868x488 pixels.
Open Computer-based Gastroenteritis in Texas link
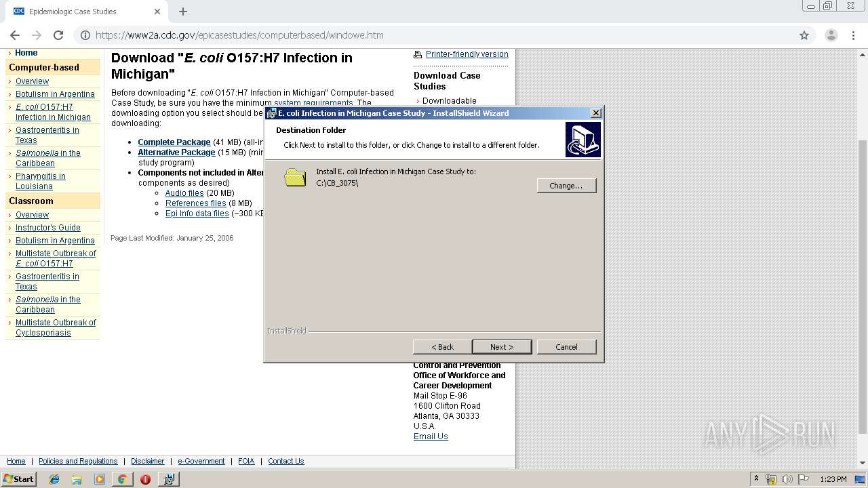[47, 135]
